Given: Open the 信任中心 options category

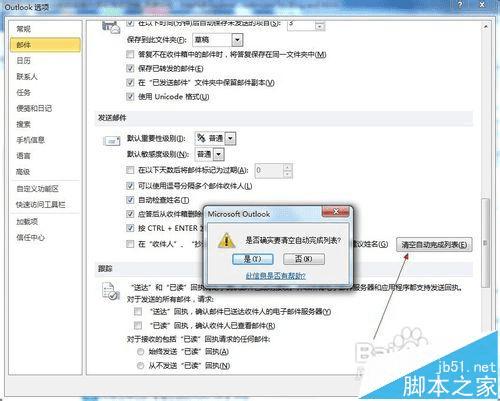Looking at the screenshot, I should coord(30,238).
